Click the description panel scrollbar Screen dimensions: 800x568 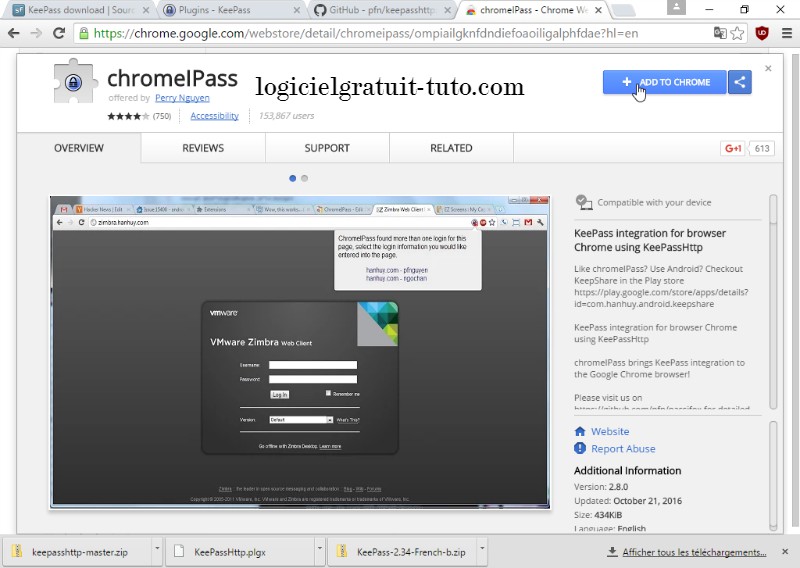[x=773, y=301]
